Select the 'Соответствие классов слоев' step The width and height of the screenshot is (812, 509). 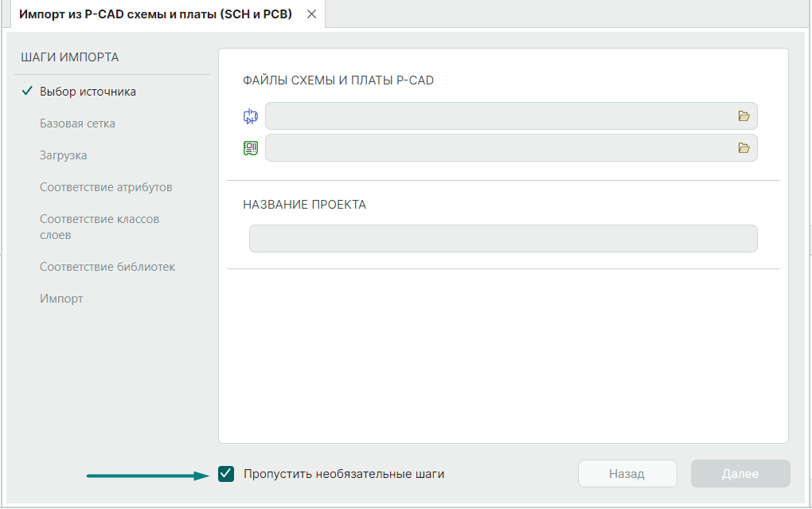coord(100,227)
